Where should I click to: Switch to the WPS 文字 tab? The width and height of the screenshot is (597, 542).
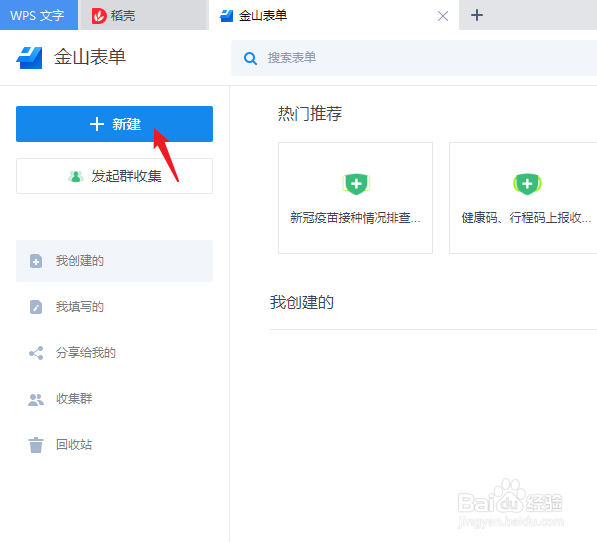pos(39,15)
